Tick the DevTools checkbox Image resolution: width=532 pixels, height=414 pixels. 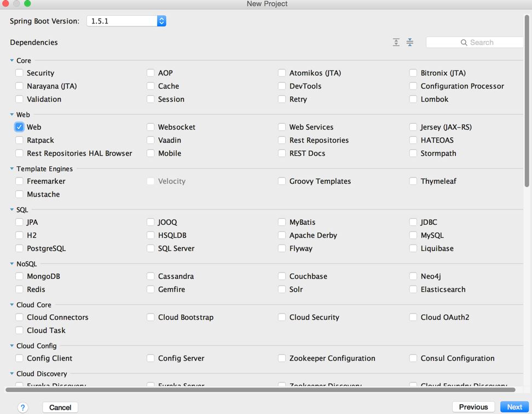point(282,86)
